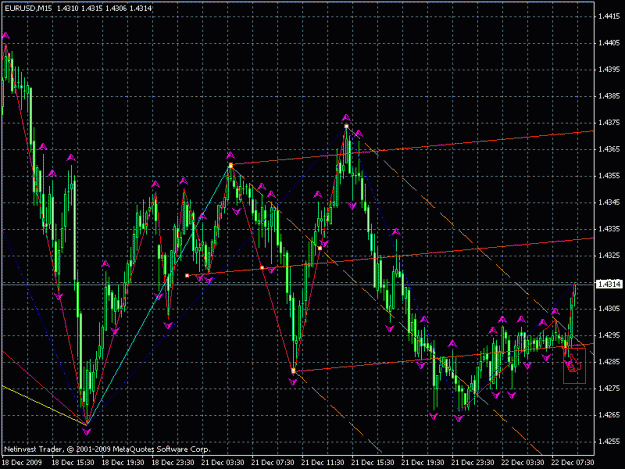Image resolution: width=625 pixels, height=469 pixels.
Task: Click the 1.4385 price axis label
Action: tap(609, 96)
